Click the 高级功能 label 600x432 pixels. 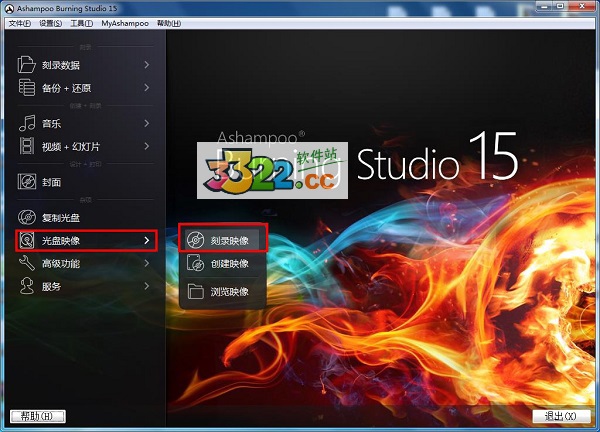[61, 264]
